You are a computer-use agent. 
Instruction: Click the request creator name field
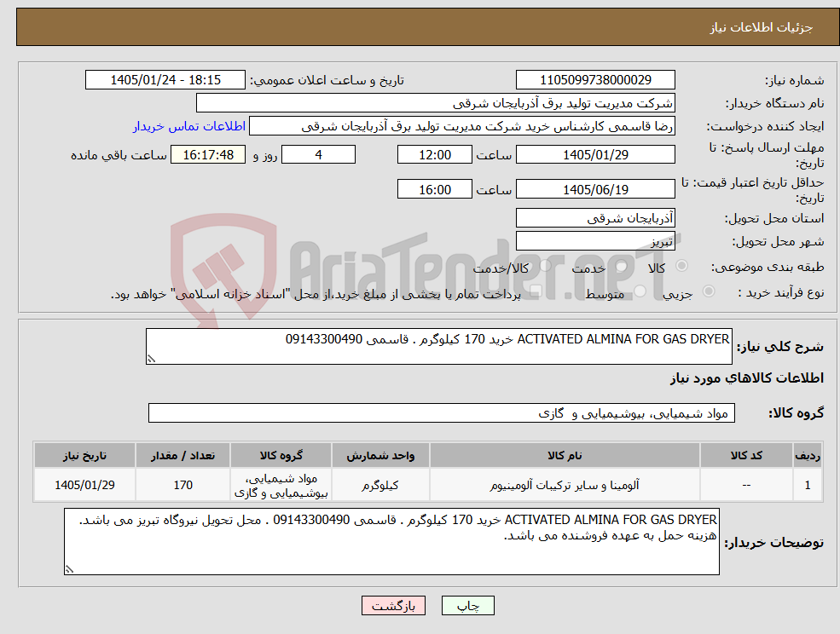[461, 126]
